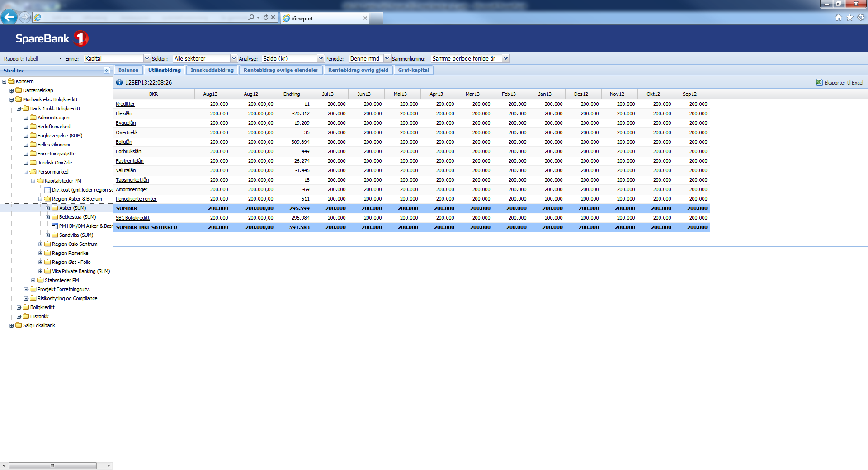Screen dimensions: 868x470
Task: Open the favorites star icon
Action: pyautogui.click(x=849, y=17)
